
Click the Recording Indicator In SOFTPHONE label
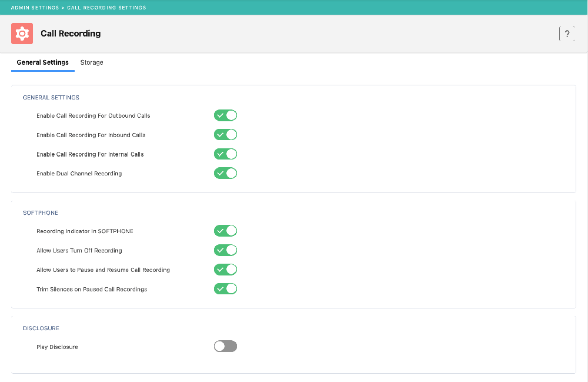pos(85,231)
